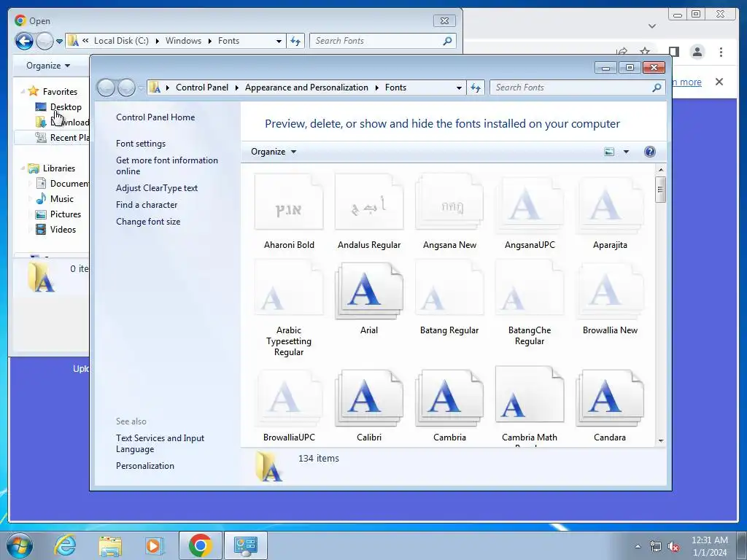The height and width of the screenshot is (560, 747).
Task: Open Organize menu in the Open dialog
Action: pos(48,66)
